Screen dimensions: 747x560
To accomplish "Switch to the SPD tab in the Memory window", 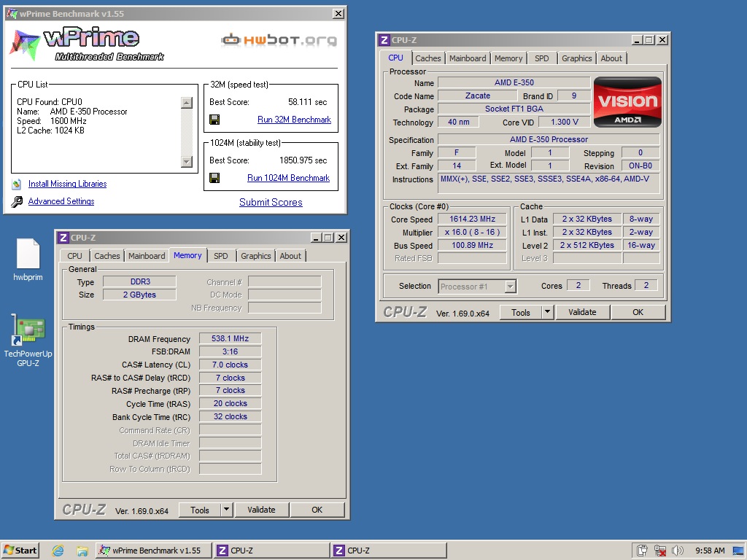I will coord(220,256).
